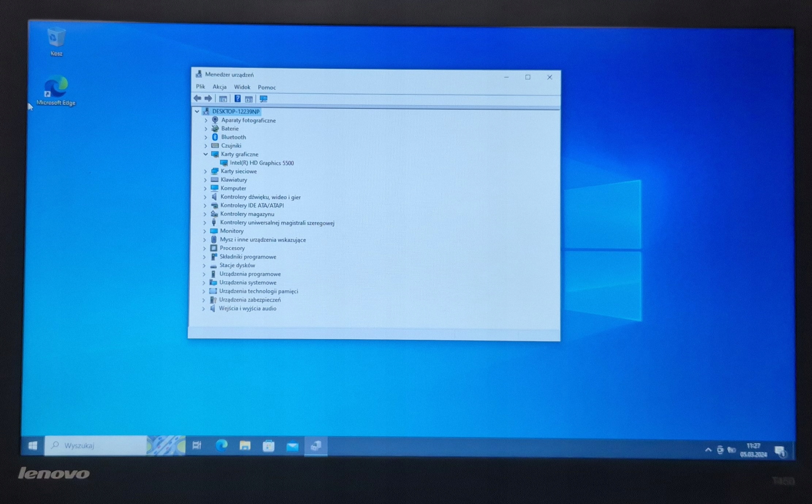Open the Widok menu
Screen dimensions: 812x504
coord(242,87)
